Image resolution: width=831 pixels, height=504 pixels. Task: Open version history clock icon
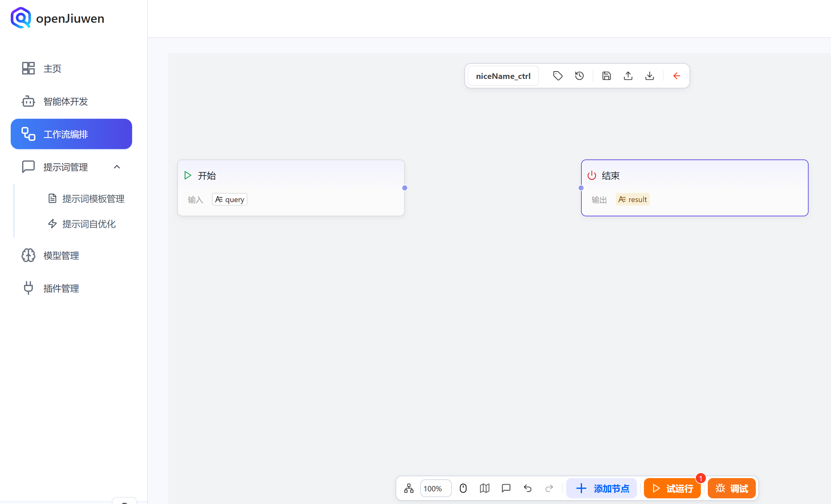coord(579,76)
